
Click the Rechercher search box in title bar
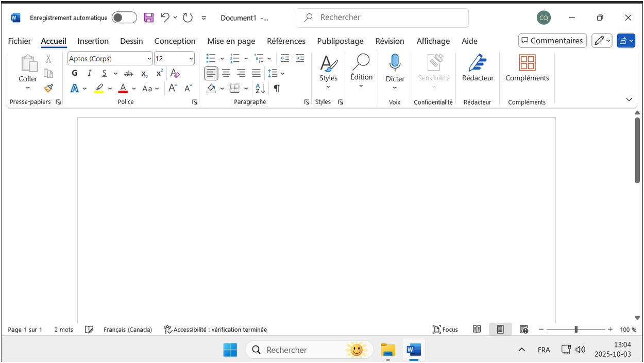[382, 18]
